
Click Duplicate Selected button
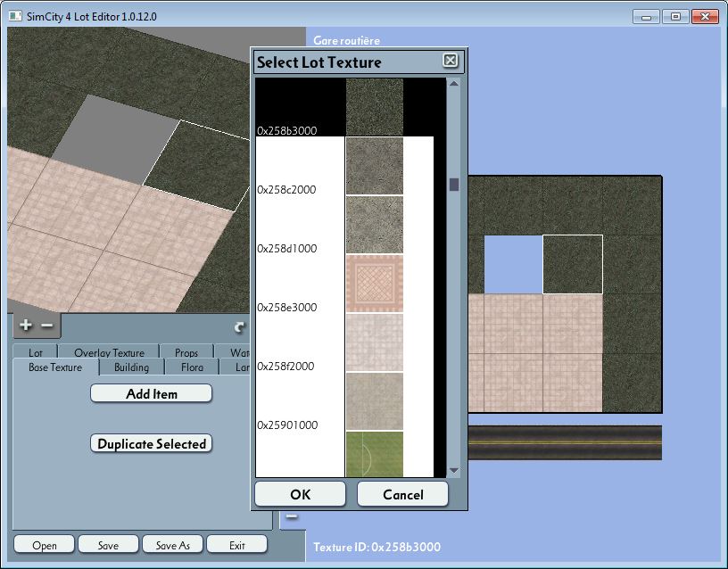pyautogui.click(x=152, y=443)
